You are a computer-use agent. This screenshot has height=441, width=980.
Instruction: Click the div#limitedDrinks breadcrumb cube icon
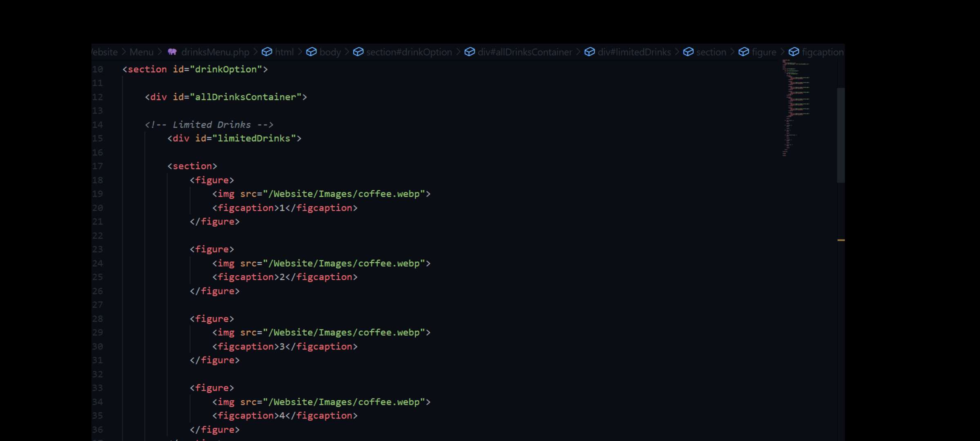(x=590, y=52)
